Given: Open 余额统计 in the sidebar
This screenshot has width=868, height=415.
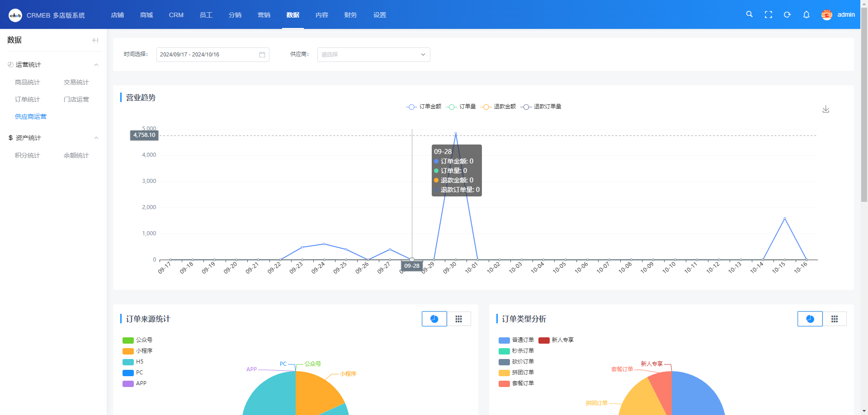Looking at the screenshot, I should 76,155.
